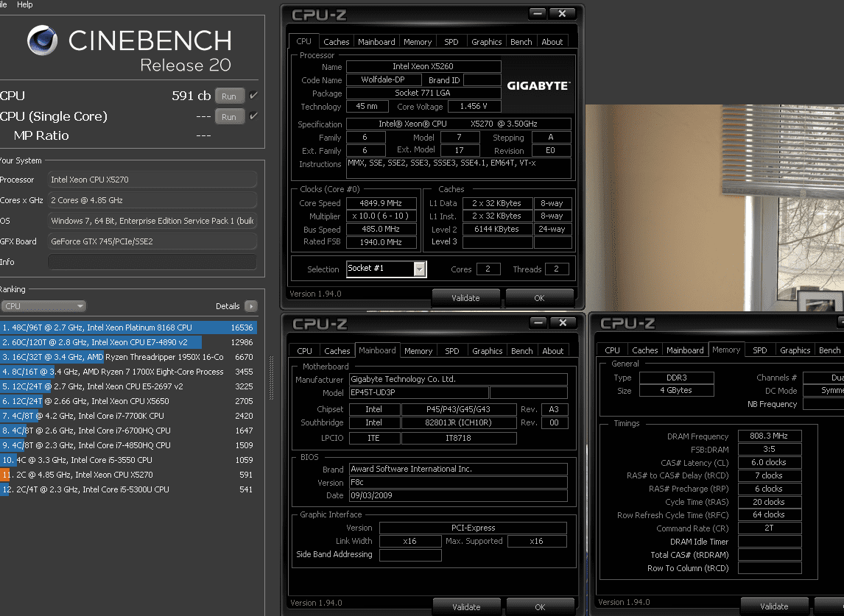Image resolution: width=844 pixels, height=616 pixels.
Task: Open Mainboard tab in top CPU-Z window
Action: [376, 41]
